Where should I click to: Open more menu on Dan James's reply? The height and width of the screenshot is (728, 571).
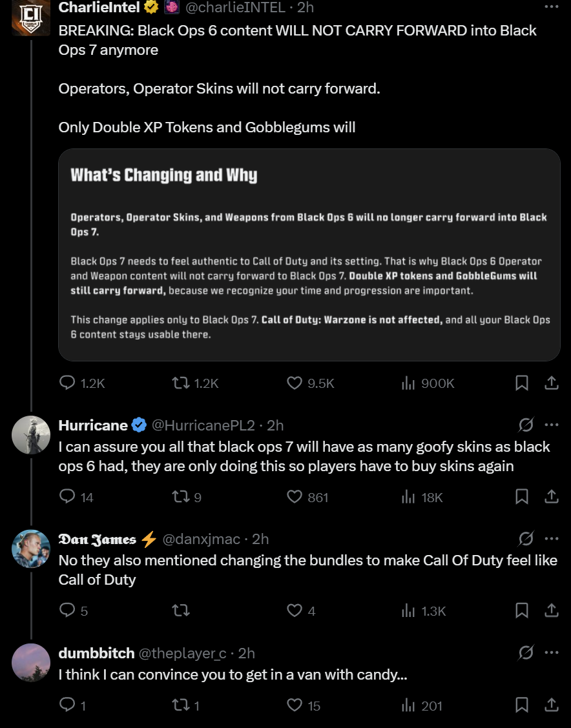tap(551, 538)
